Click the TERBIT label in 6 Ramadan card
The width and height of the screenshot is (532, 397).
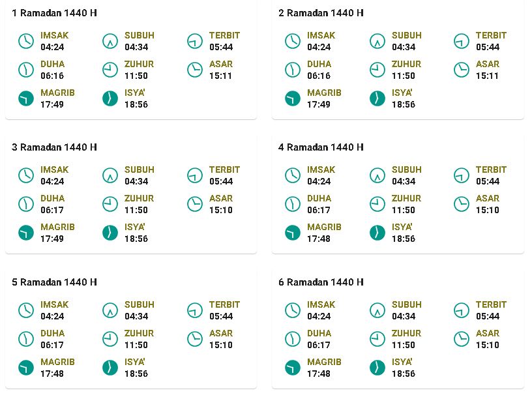[x=491, y=304]
